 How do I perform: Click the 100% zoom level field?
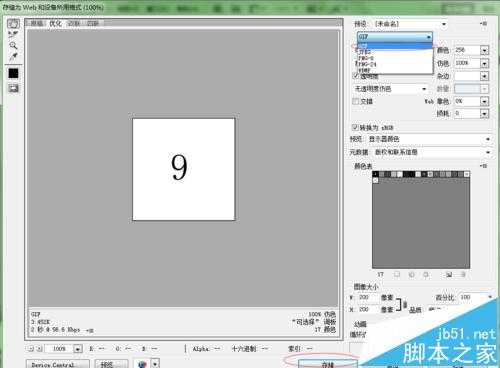59,349
